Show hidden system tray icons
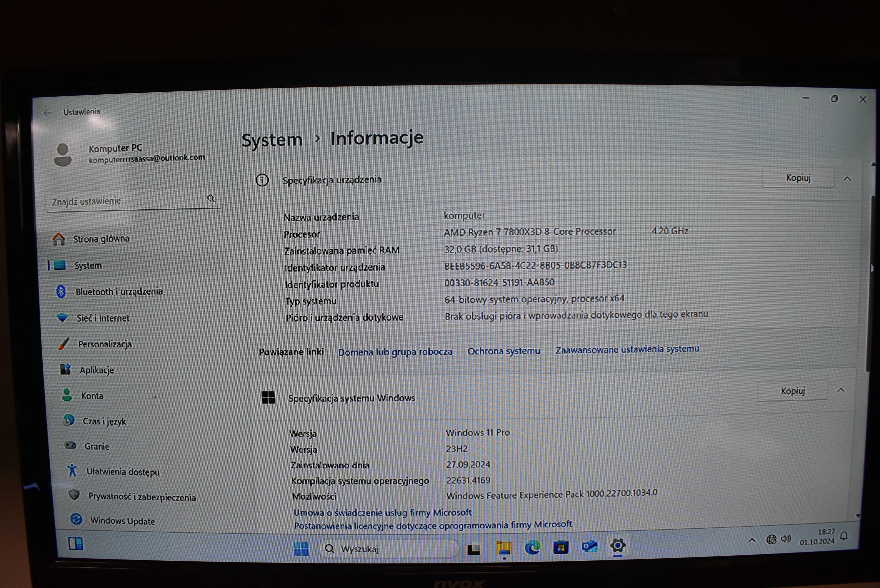 pyautogui.click(x=752, y=540)
